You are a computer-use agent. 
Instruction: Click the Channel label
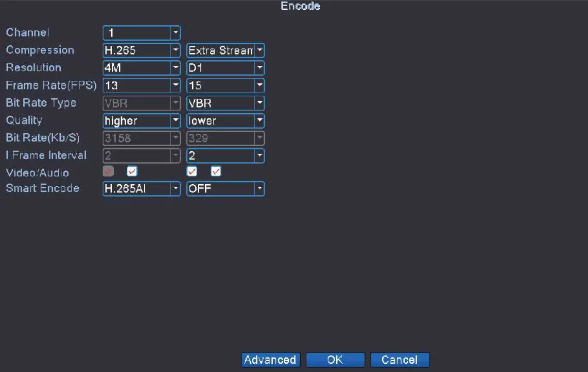[x=27, y=32]
